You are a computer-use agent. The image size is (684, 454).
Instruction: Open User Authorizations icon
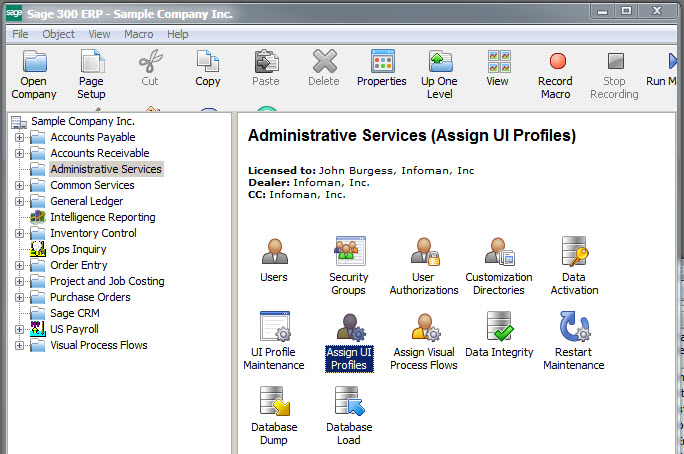(x=424, y=266)
